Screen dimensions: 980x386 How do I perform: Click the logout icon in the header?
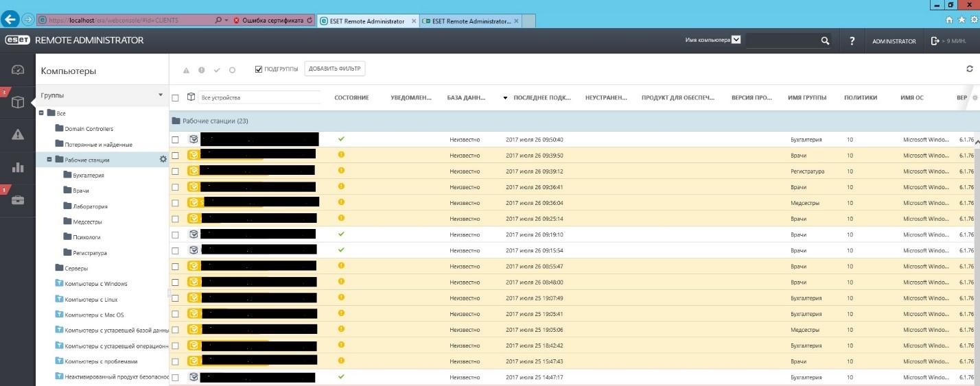935,41
